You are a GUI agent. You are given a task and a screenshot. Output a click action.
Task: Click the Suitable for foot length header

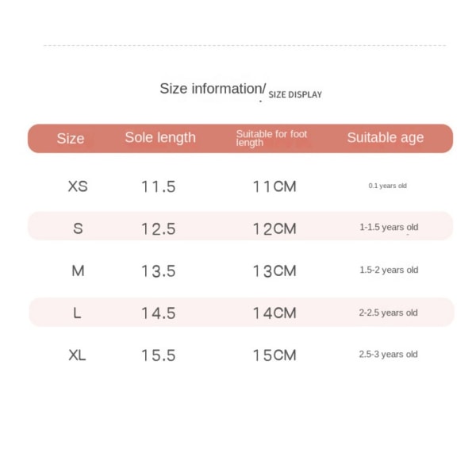click(271, 138)
